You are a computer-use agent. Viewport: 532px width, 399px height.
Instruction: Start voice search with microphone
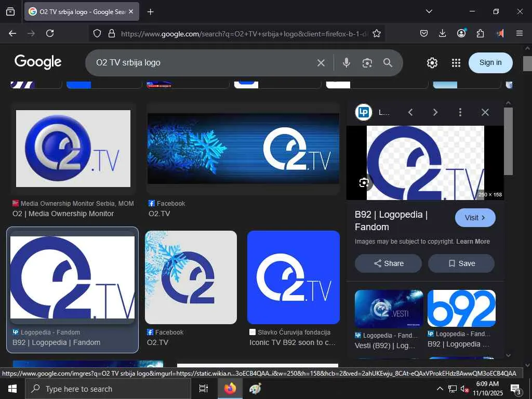tap(346, 63)
